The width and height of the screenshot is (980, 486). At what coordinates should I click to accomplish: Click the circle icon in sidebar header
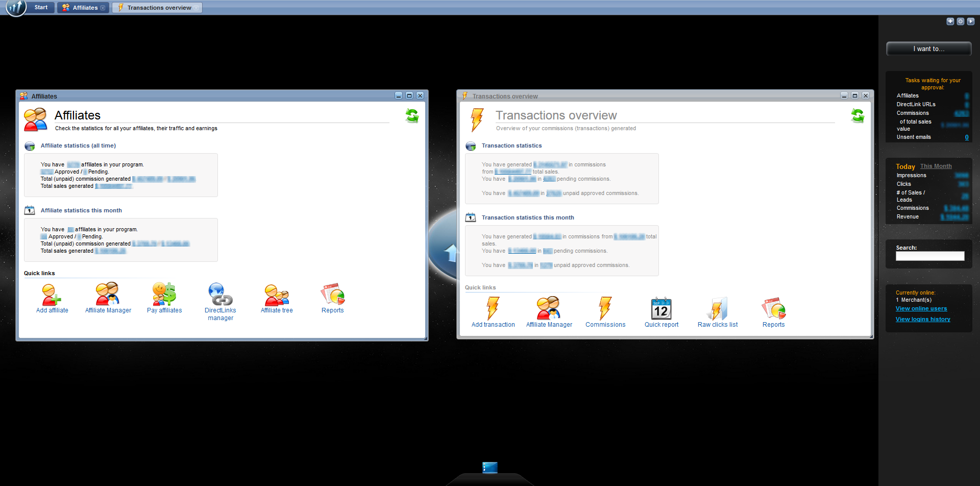[x=960, y=21]
